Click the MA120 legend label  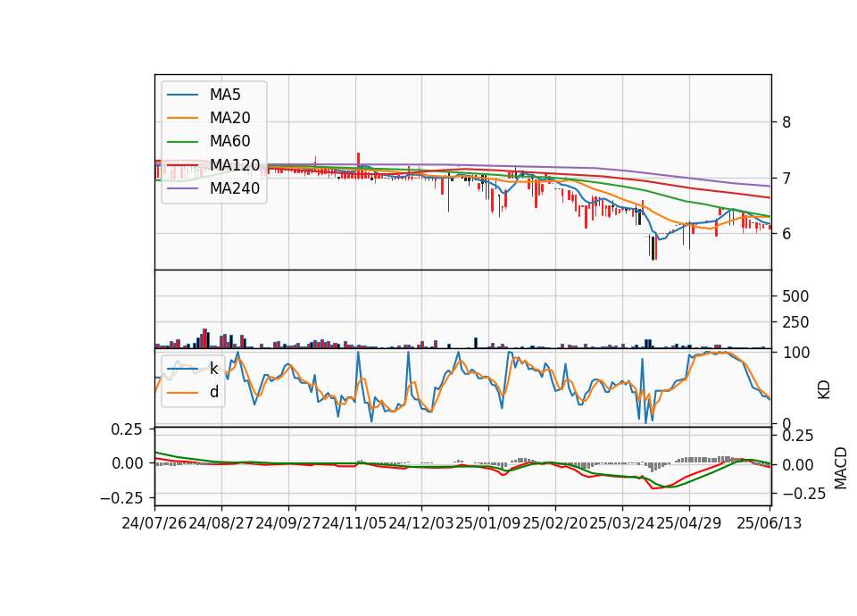point(235,164)
